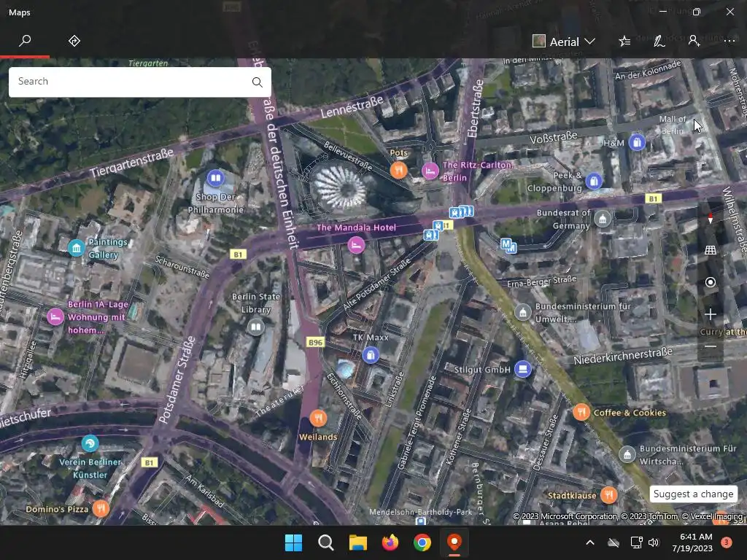Select the Peek & Cloppenburg shopping pin
Viewport: 747px width, 560px height.
(x=594, y=181)
